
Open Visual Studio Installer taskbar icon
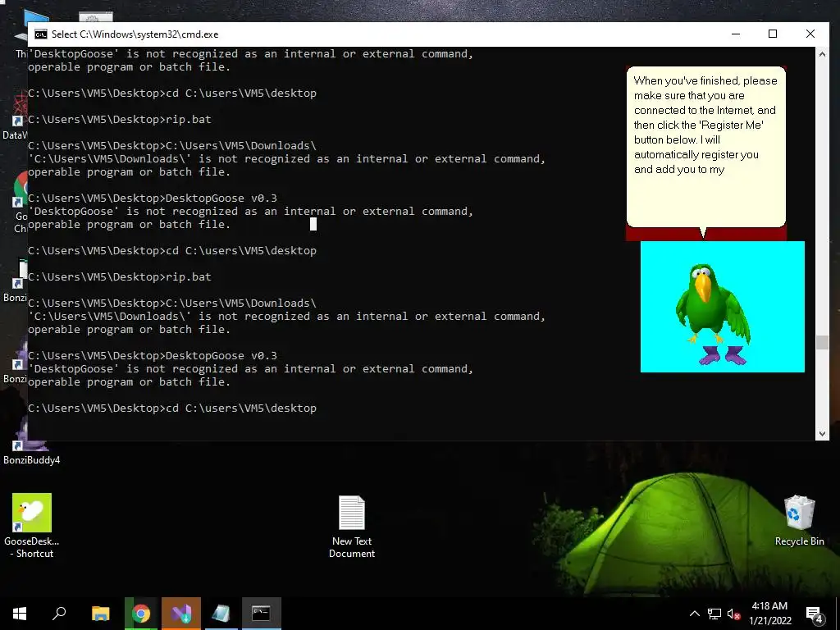[181, 614]
